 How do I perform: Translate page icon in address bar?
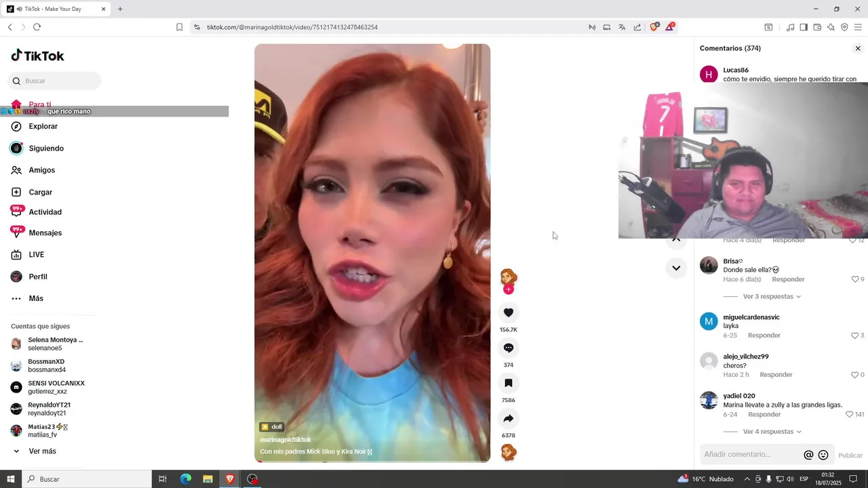pos(622,27)
